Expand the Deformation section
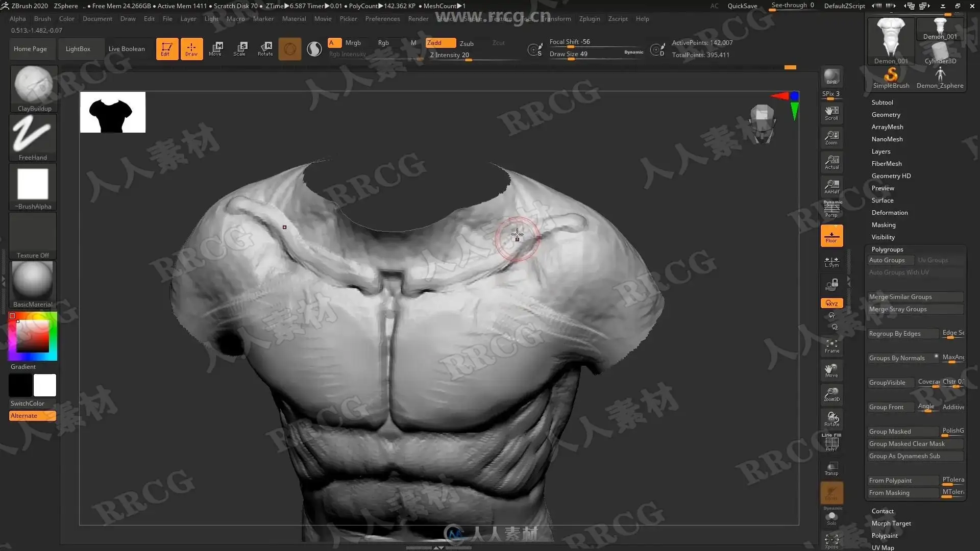The image size is (980, 551). click(889, 213)
